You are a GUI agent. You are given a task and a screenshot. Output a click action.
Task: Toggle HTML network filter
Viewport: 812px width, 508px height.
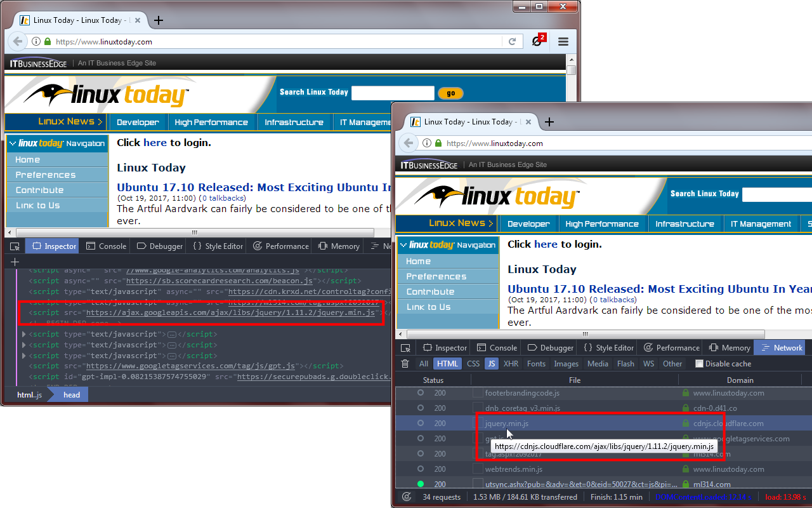tap(448, 364)
